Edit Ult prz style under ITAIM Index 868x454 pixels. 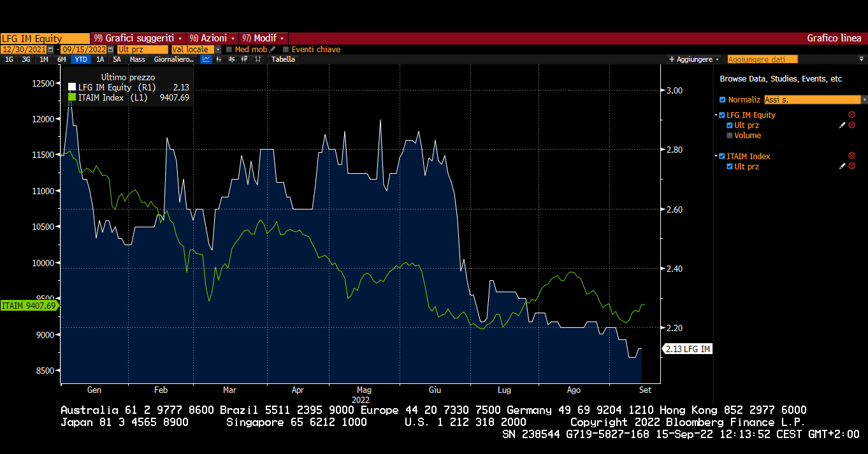click(843, 166)
